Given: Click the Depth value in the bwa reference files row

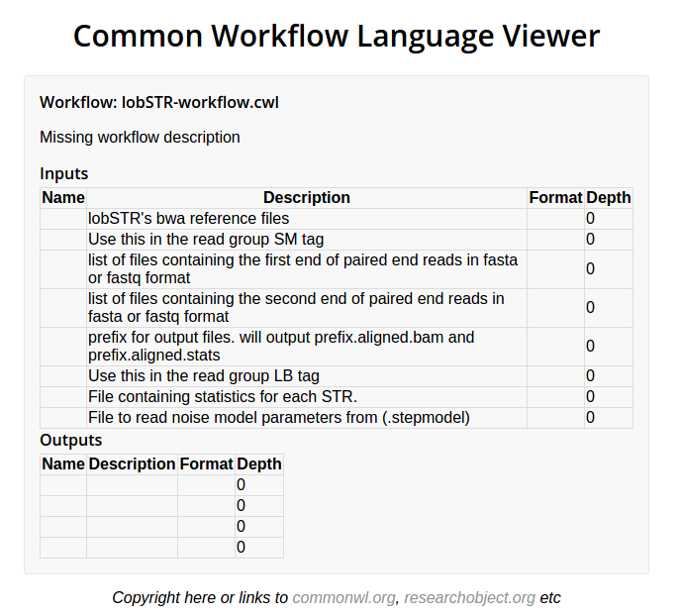Looking at the screenshot, I should [609, 219].
